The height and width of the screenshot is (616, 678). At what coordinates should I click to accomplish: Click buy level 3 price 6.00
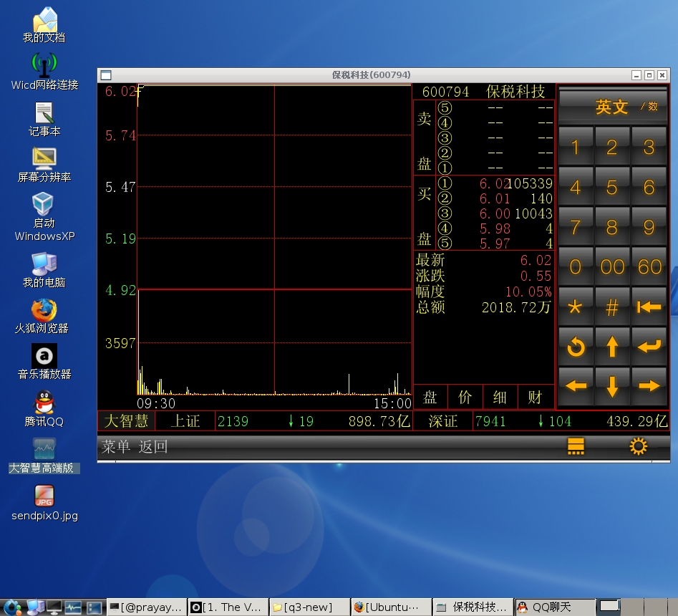click(x=495, y=213)
